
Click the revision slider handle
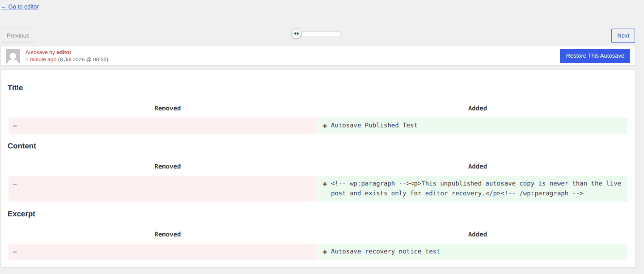coord(296,34)
